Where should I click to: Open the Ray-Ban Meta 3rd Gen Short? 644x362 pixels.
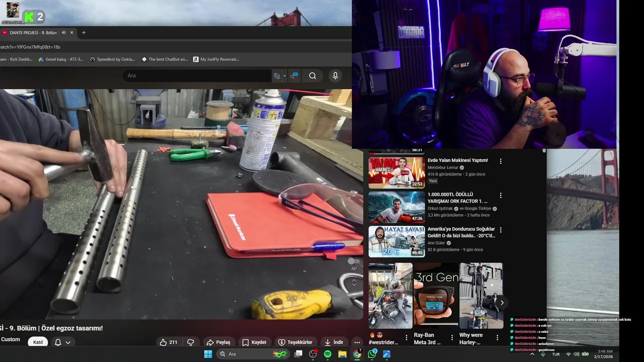[x=436, y=296]
